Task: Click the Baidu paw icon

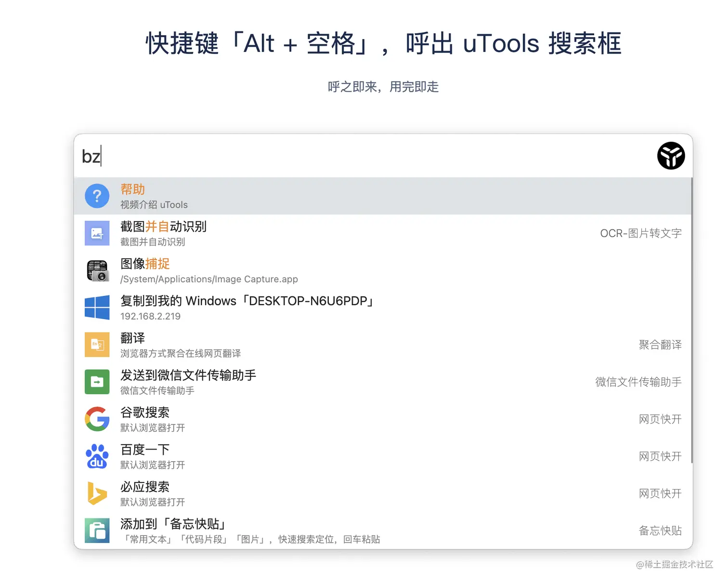Action: point(97,456)
